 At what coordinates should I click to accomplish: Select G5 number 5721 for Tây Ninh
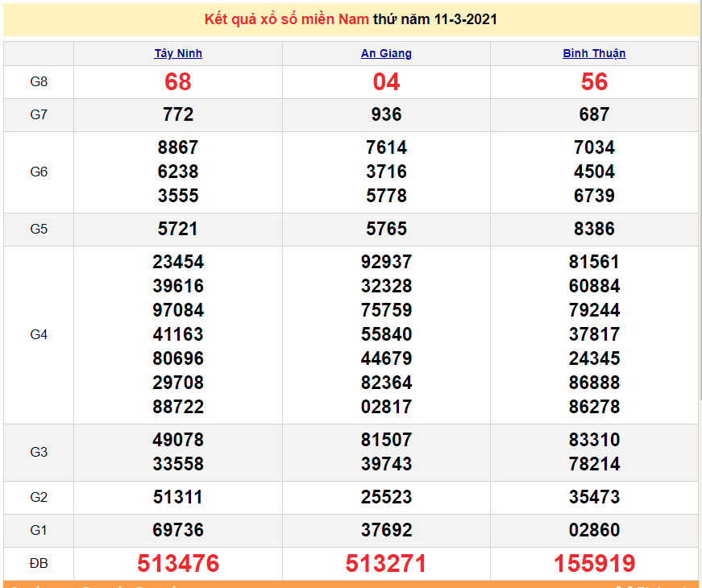point(178,230)
